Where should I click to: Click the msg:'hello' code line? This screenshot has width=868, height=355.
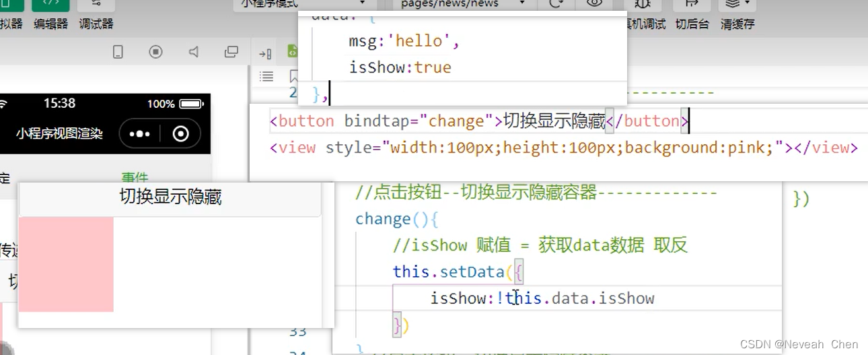(404, 41)
